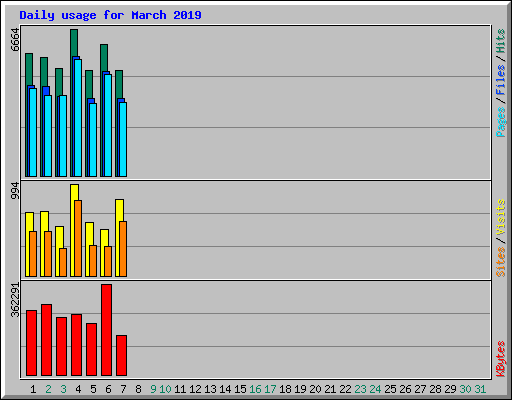This screenshot has height=400, width=512.
Task: Click green day 3 on the x-axis
Action: tap(63, 389)
